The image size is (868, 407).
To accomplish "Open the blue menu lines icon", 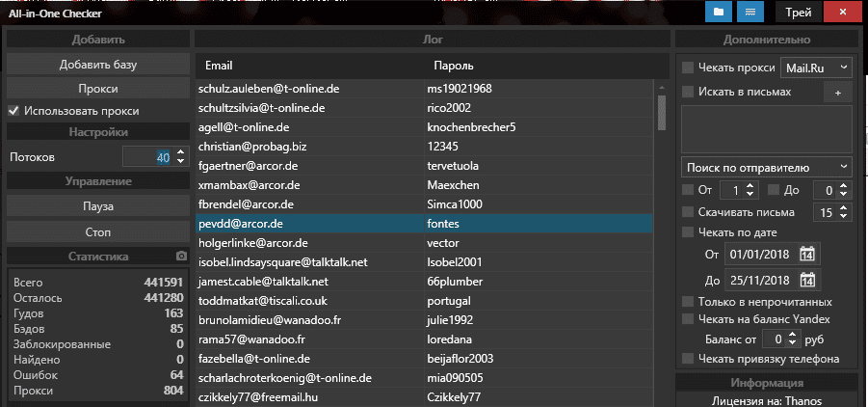I will (x=750, y=13).
